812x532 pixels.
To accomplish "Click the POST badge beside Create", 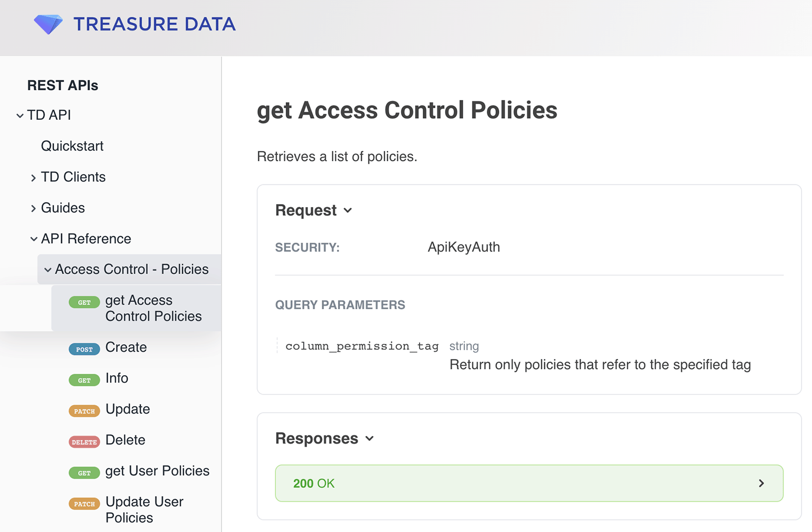I will (x=84, y=350).
